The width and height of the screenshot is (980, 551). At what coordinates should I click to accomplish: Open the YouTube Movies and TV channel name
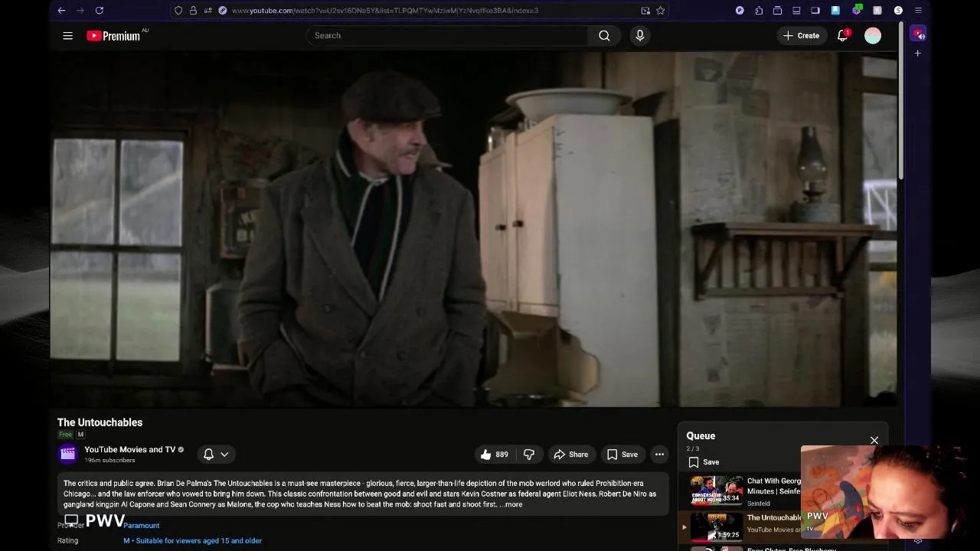[x=129, y=449]
